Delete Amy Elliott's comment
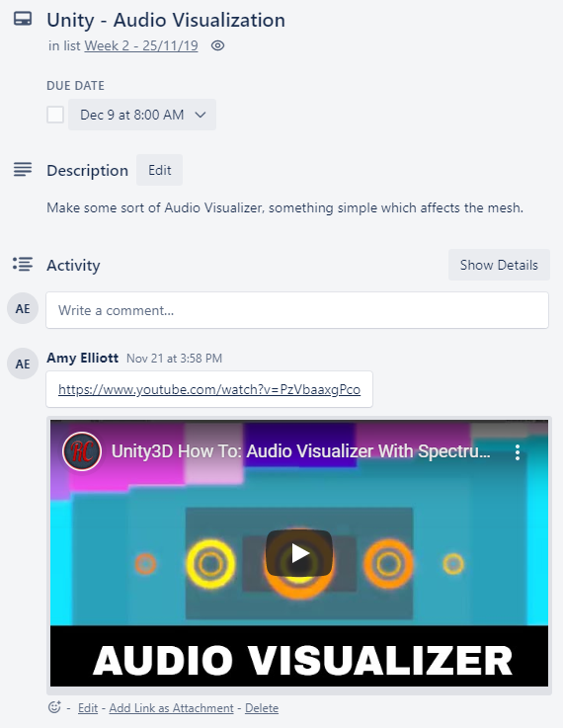Viewport: 563px width, 728px height. coord(262,708)
